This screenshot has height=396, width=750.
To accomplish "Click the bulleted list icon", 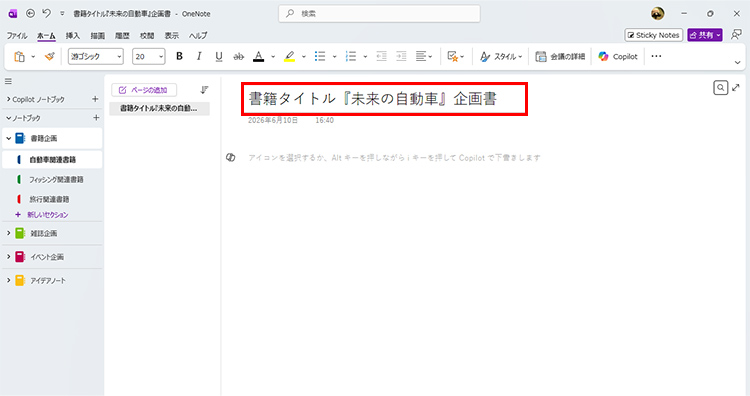I will pos(320,56).
